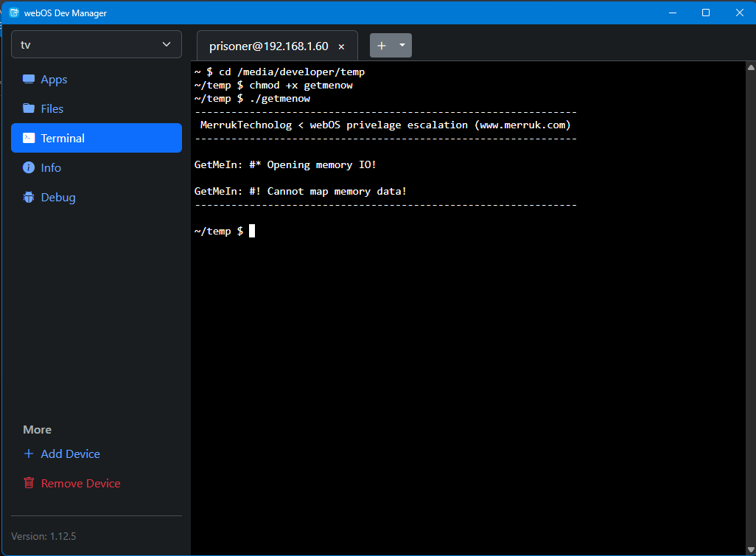The height and width of the screenshot is (556, 756).
Task: Maximize the webOS Dev Manager window
Action: (706, 13)
